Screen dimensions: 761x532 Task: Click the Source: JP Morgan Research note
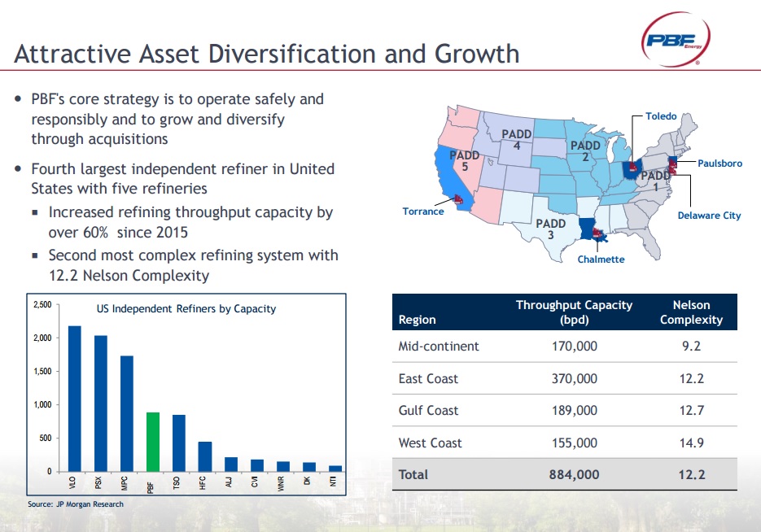coord(75,504)
